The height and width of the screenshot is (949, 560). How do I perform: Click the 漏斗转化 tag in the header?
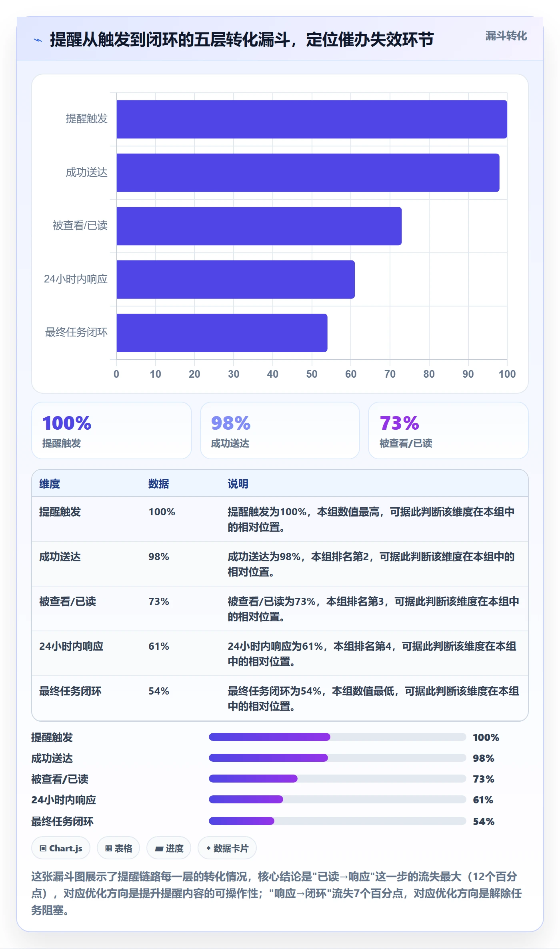[506, 36]
